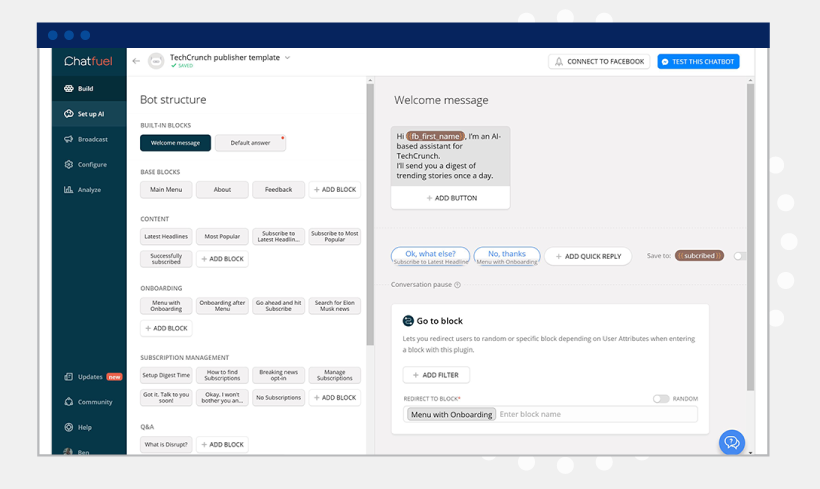Select Breaking news opt-in block
This screenshot has width=820, height=489.
[x=278, y=375]
